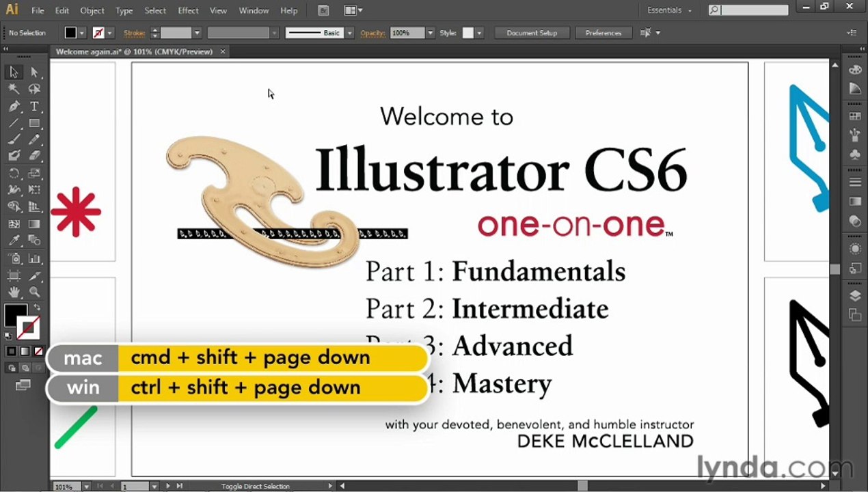Open the Edit menu
Viewport: 868px width, 492px height.
(x=62, y=10)
